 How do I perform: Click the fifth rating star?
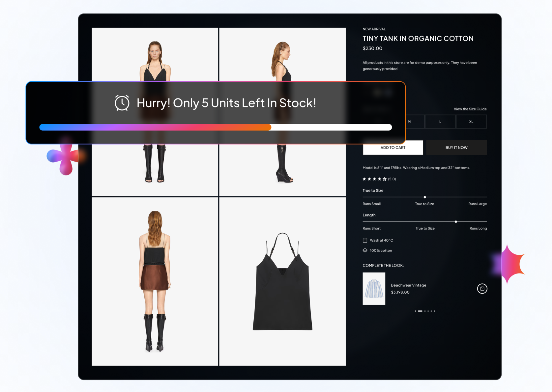point(385,179)
